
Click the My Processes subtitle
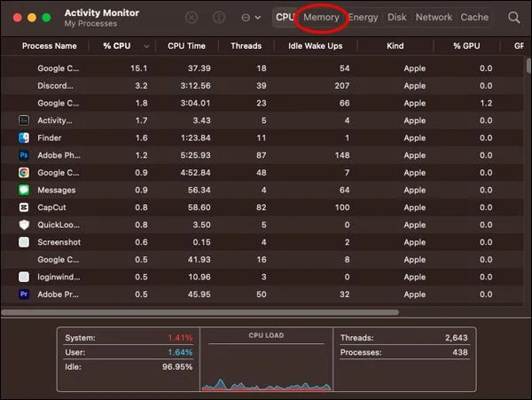pyautogui.click(x=90, y=24)
